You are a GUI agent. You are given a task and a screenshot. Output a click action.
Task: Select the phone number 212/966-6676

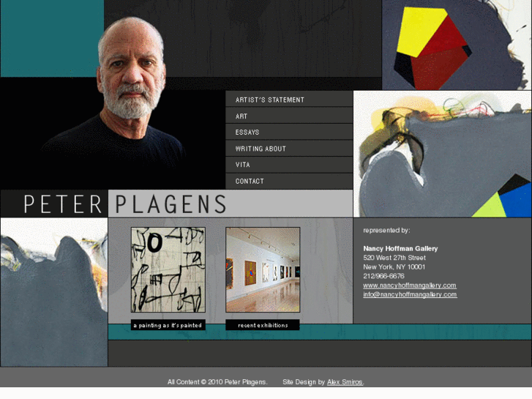coord(383,276)
